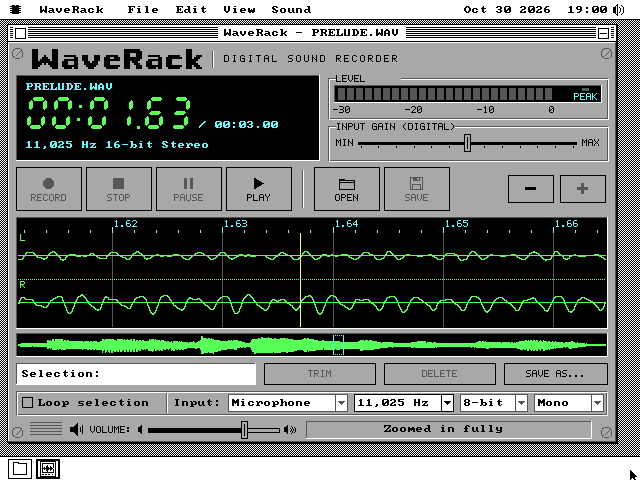Click the 1.65 ruler marker

tap(457, 224)
